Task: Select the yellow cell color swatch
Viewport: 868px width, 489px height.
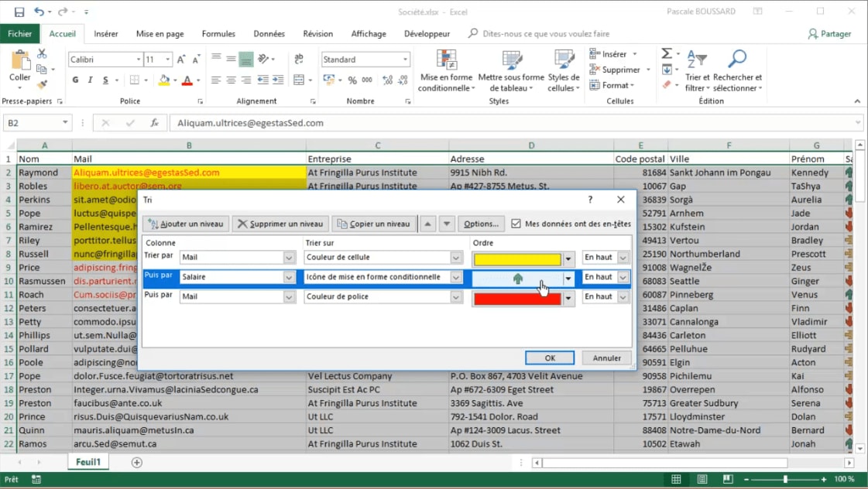Action: [x=517, y=258]
